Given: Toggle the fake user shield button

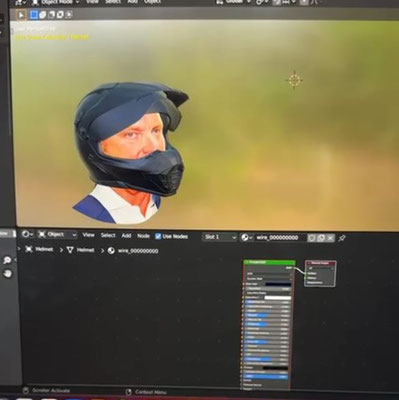Looking at the screenshot, I should [x=312, y=238].
